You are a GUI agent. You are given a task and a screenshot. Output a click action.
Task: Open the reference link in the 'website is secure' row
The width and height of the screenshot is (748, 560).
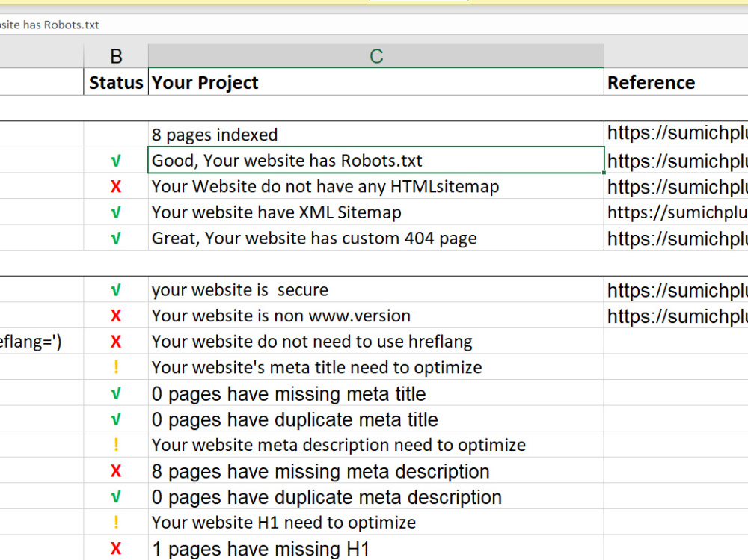pyautogui.click(x=678, y=291)
